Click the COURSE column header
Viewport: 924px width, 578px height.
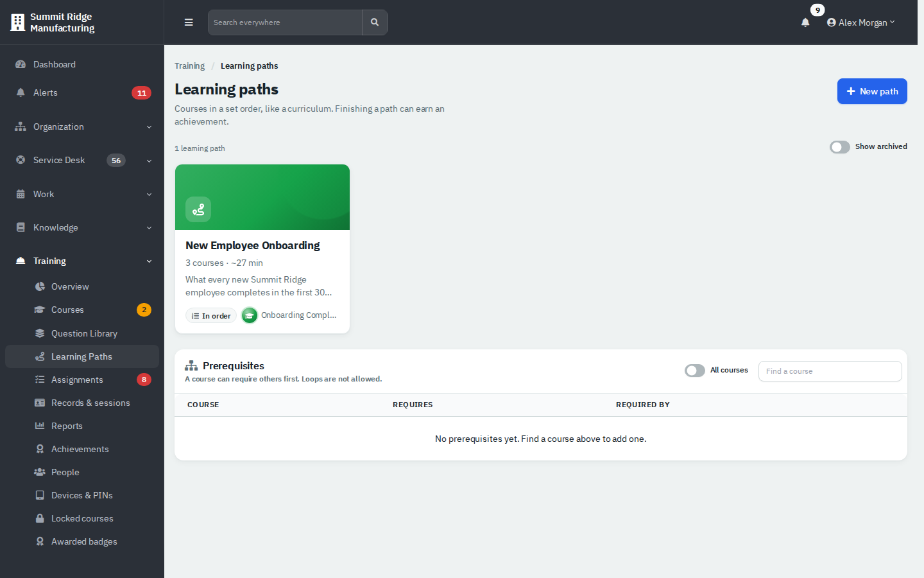[203, 405]
